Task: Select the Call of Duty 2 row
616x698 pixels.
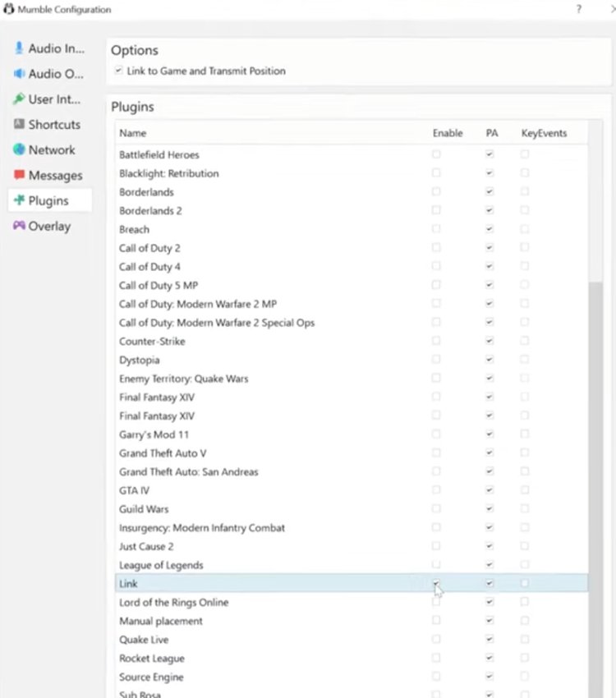Action: point(352,248)
